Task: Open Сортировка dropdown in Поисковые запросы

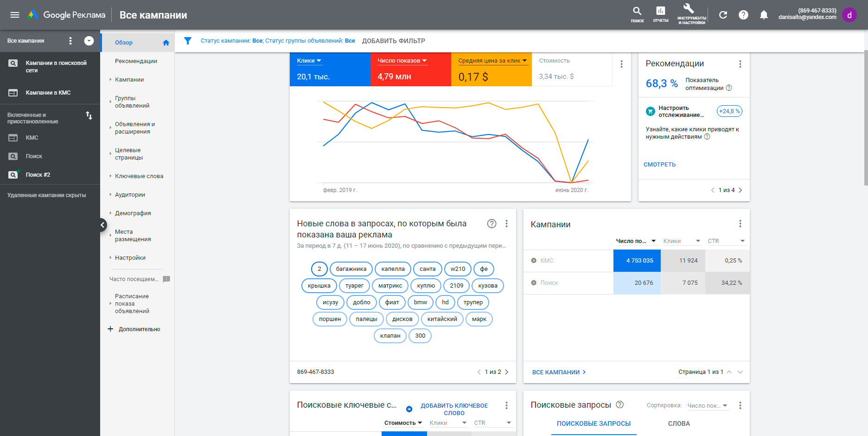Action: 708,406
